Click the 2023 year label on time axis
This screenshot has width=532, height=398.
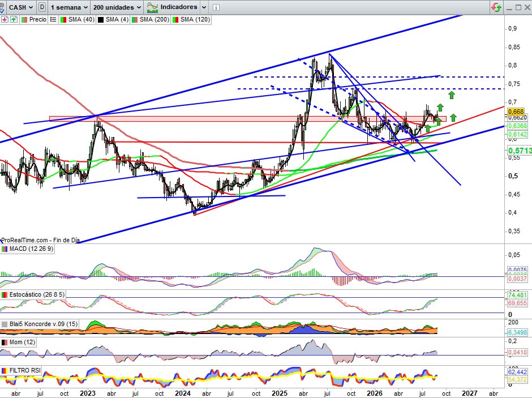coord(88,393)
